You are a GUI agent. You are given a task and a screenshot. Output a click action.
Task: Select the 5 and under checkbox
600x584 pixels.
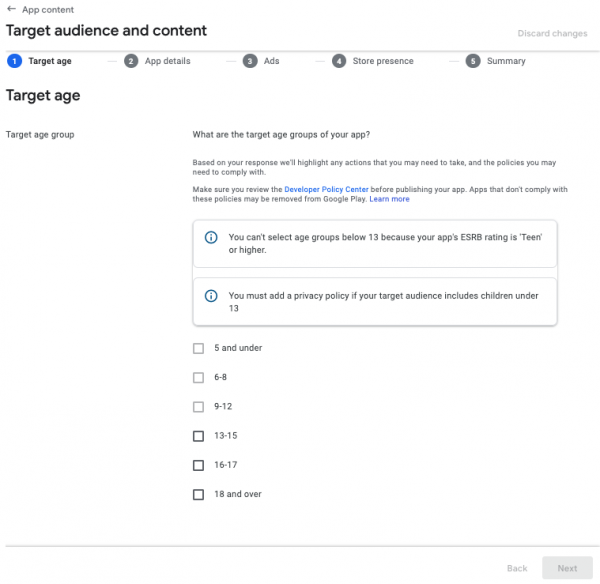(x=198, y=348)
